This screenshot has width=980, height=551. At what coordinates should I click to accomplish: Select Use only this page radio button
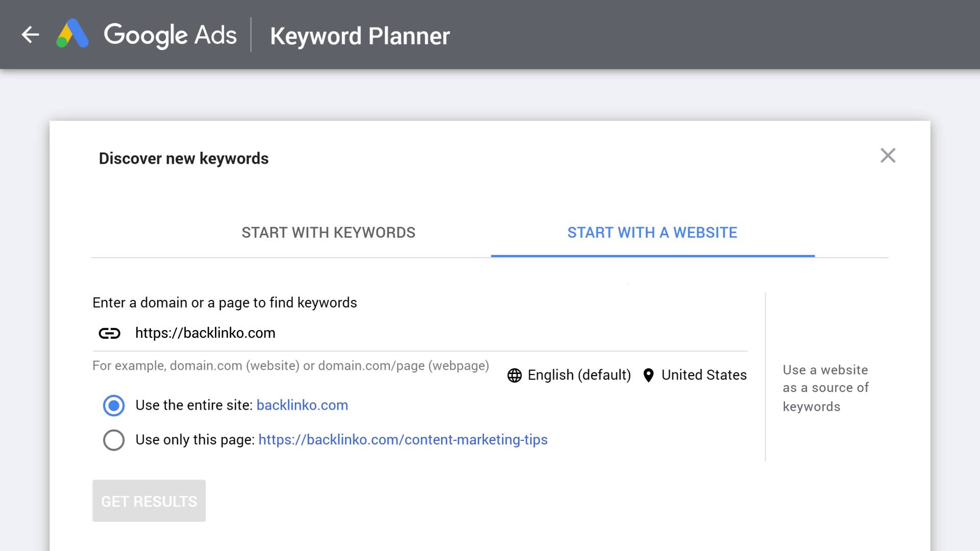114,440
